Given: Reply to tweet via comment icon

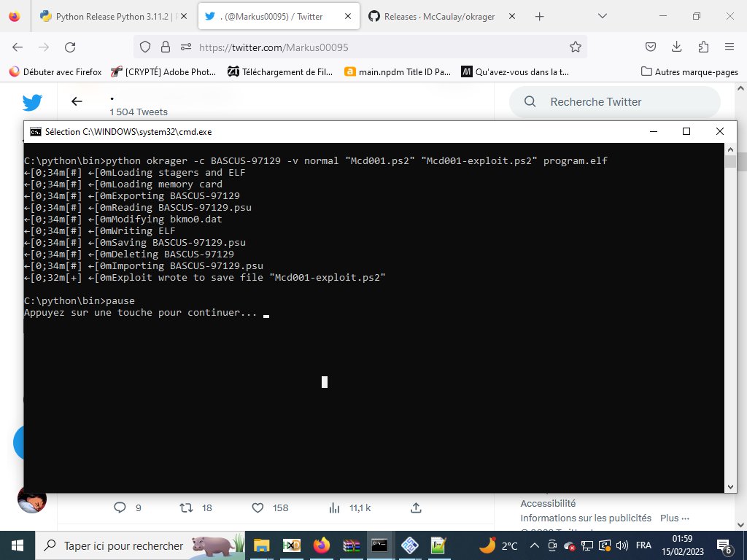Looking at the screenshot, I should (x=120, y=507).
